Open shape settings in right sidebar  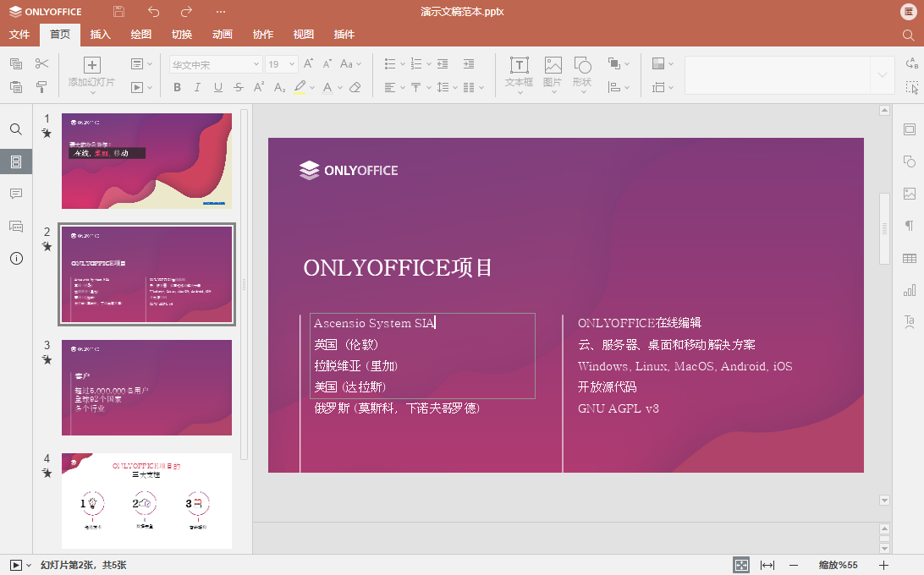click(x=910, y=162)
